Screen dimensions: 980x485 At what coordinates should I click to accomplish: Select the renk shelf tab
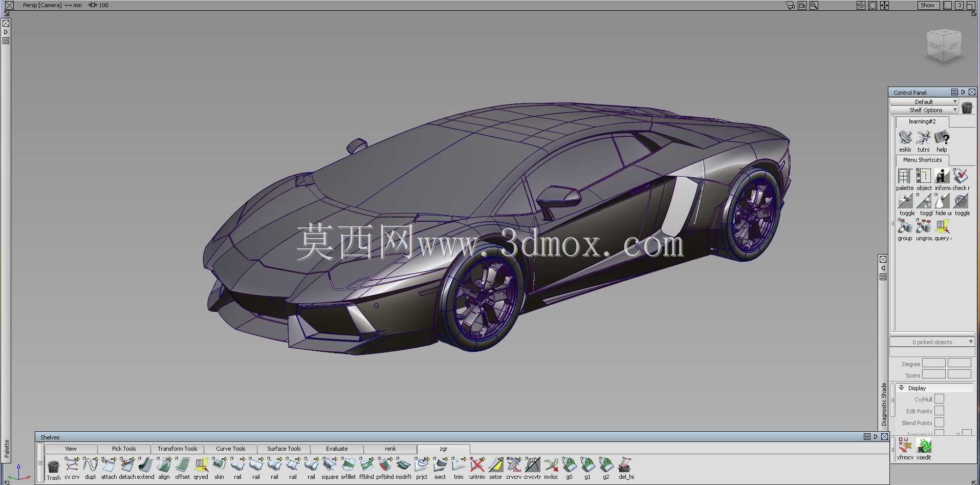click(x=390, y=449)
